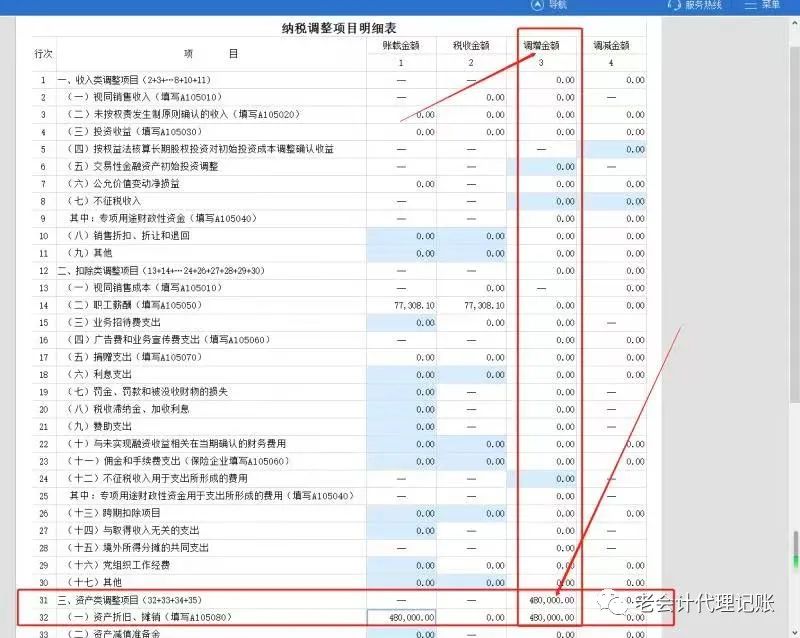The height and width of the screenshot is (638, 800).
Task: Click the 行次 header cell
Action: [40, 53]
